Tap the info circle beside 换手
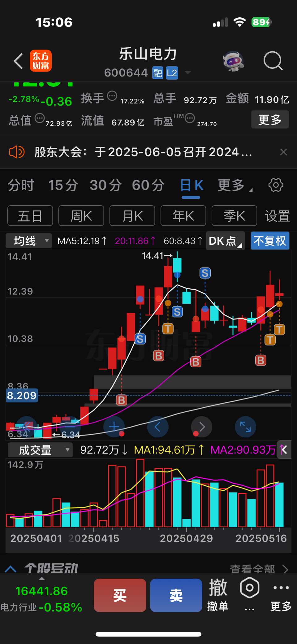Image resolution: width=297 pixels, height=644 pixels. tap(112, 96)
